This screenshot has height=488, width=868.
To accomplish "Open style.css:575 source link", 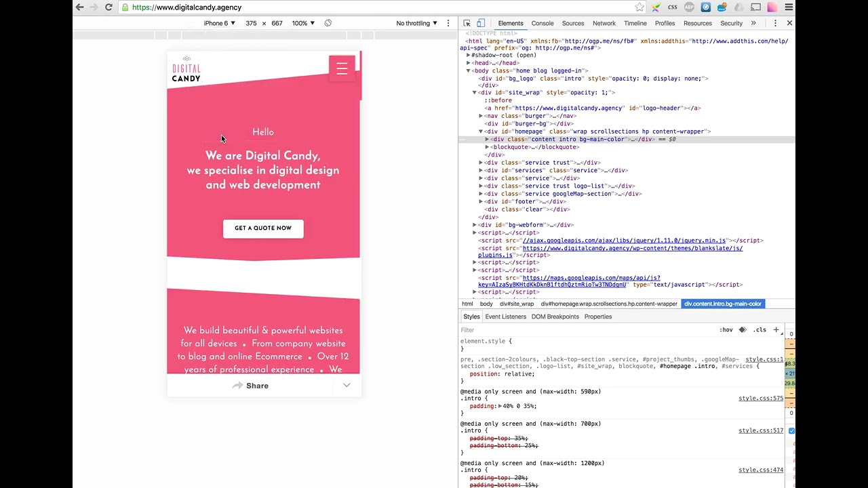I will tap(761, 399).
